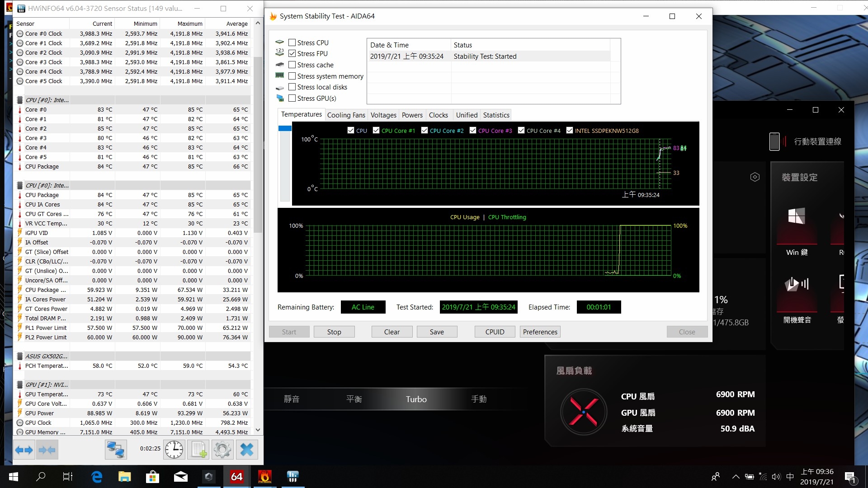Toggle INTEL SSDPEKNW512G8 graph checkbox
Screen dimensions: 868x488
tap(570, 130)
